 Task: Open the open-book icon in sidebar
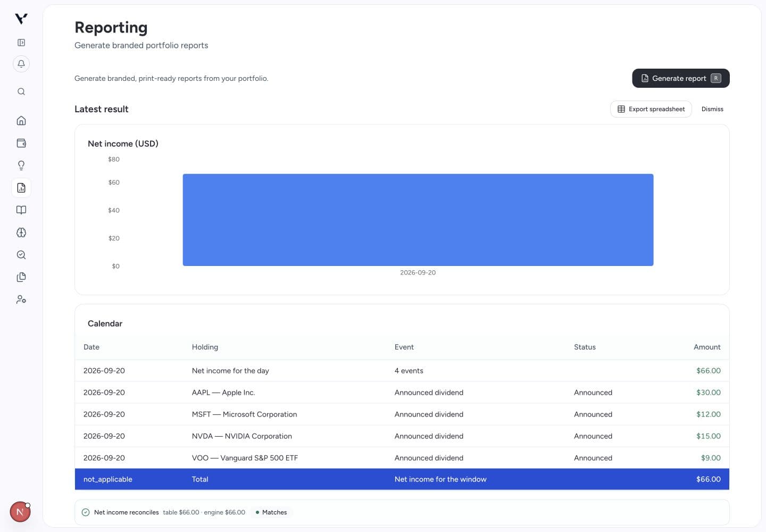pyautogui.click(x=21, y=210)
